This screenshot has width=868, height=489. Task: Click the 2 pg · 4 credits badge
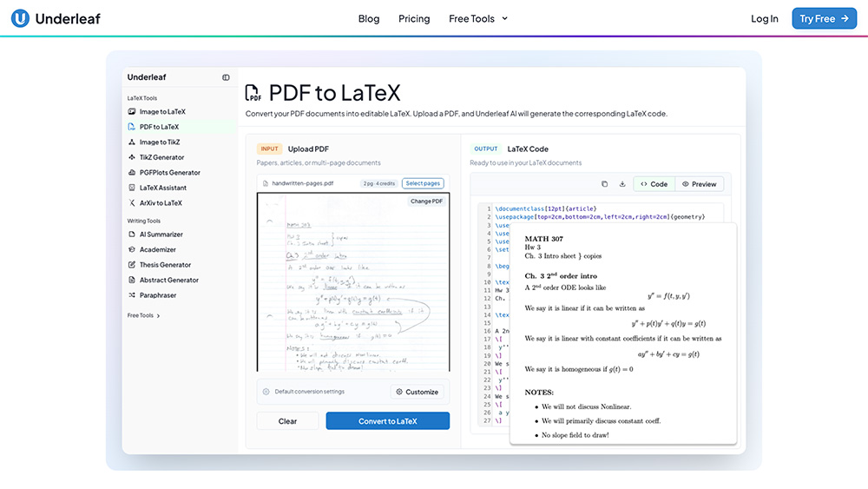(x=379, y=183)
